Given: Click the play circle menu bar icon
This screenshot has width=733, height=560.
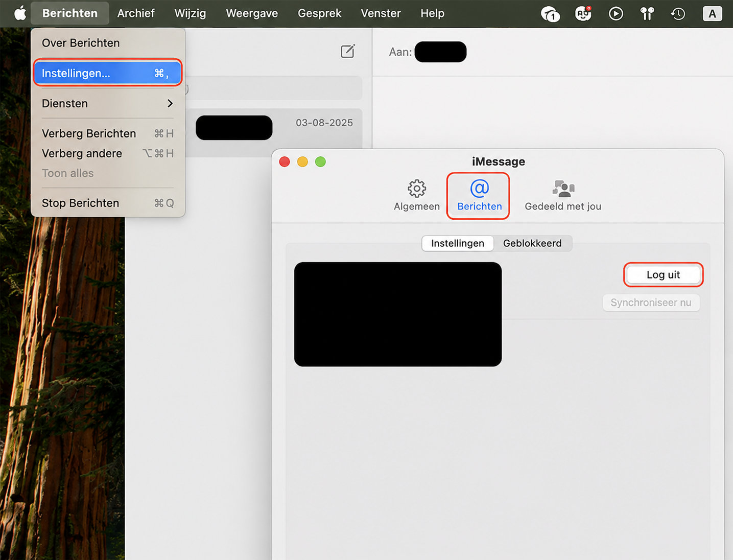Looking at the screenshot, I should 616,14.
